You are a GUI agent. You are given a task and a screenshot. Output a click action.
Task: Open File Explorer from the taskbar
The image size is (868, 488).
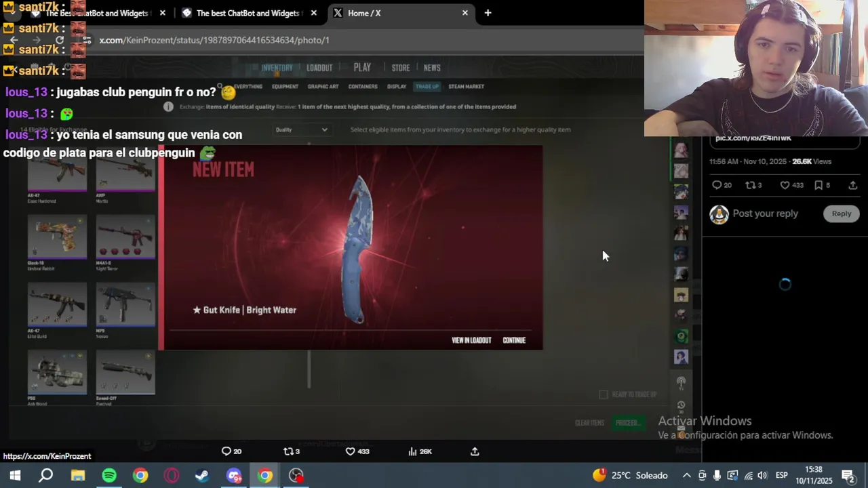coord(78,475)
